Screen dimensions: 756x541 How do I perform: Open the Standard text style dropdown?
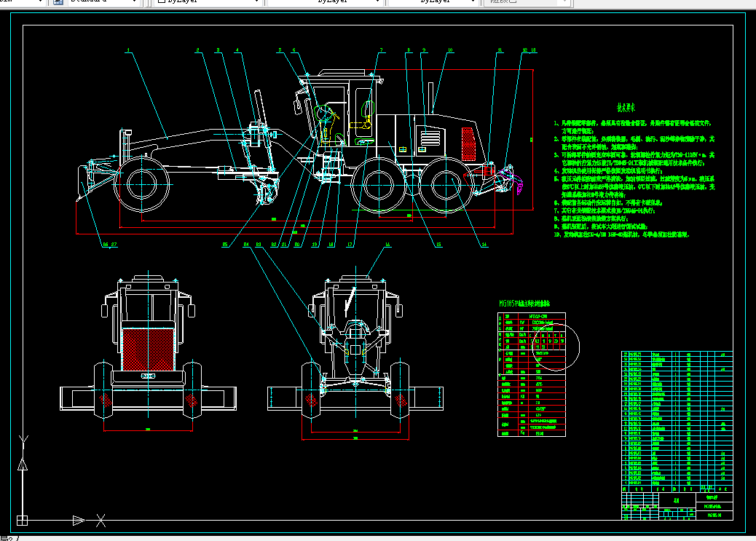pyautogui.click(x=104, y=1)
